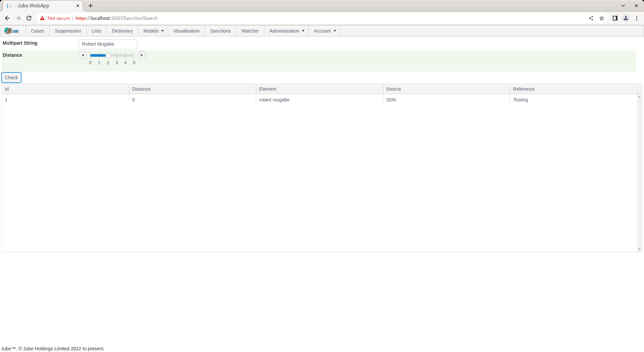Viewport: 644px width, 352px height.
Task: Select the 'robert mugabe' element cell
Action: tap(320, 100)
